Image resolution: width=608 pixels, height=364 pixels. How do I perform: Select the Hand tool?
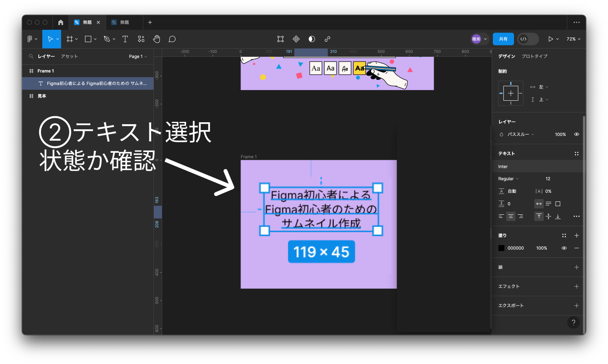[x=157, y=39]
